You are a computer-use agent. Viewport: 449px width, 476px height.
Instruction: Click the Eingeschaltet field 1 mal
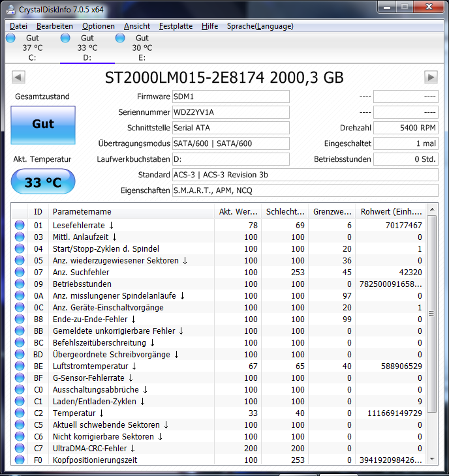[x=406, y=143]
